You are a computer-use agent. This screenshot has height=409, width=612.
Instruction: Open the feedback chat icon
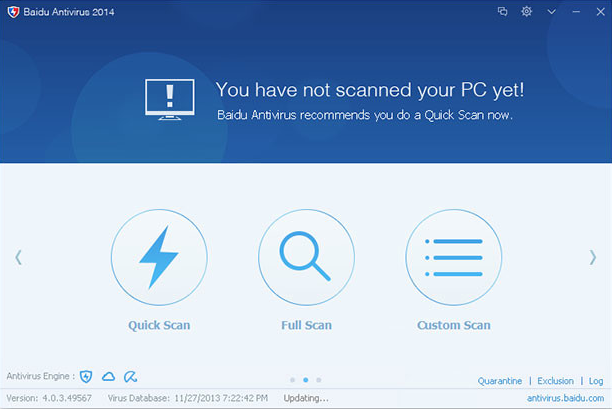[502, 12]
